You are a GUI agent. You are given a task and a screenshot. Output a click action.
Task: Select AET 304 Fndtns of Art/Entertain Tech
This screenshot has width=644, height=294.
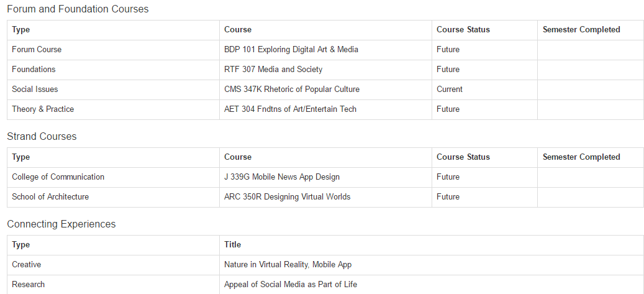(x=290, y=109)
